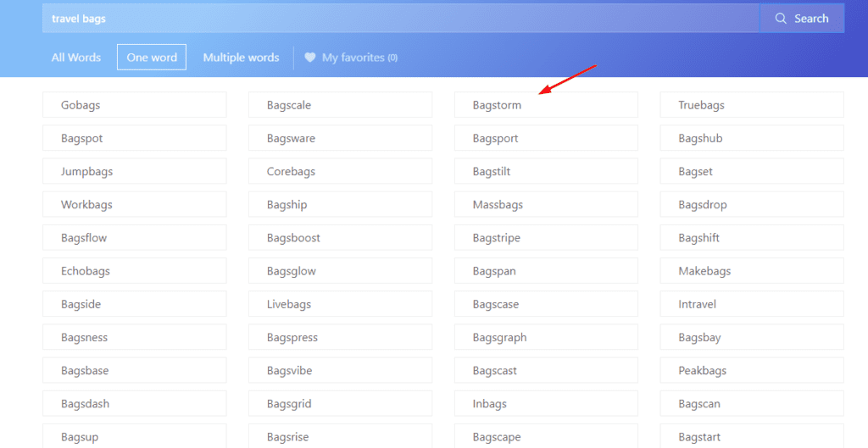Viewport: 868px width, 448px height.
Task: Select the Bagsflow name card
Action: pyautogui.click(x=135, y=237)
